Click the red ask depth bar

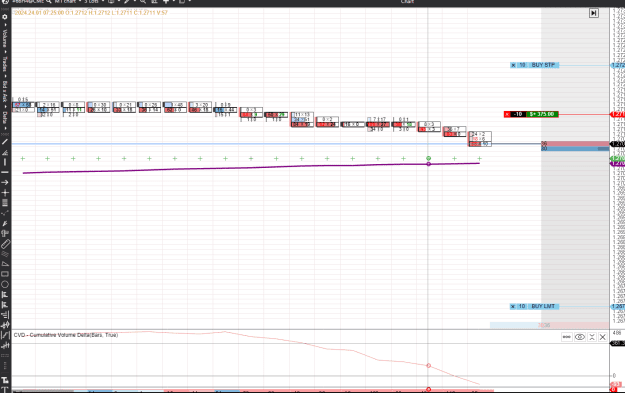tap(575, 143)
